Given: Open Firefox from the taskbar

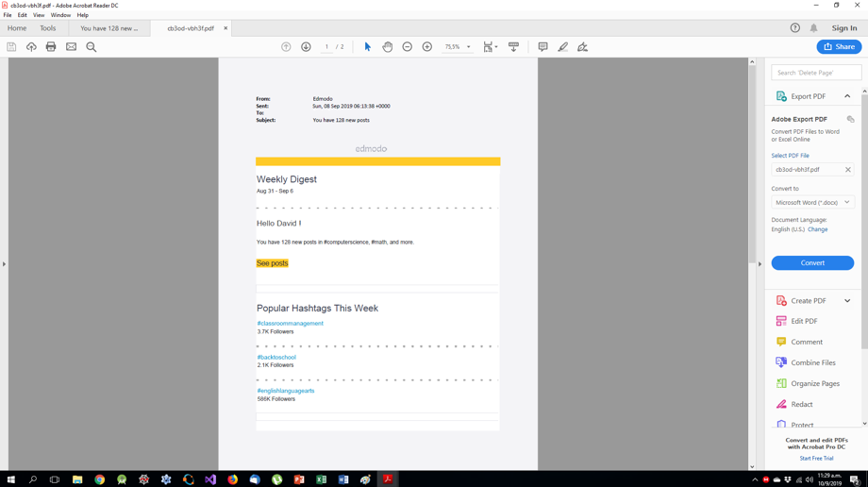Looking at the screenshot, I should (232, 479).
